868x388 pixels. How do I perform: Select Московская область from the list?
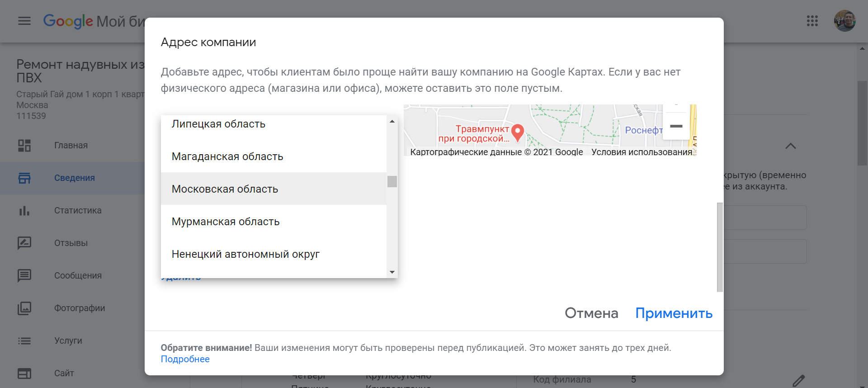coord(274,189)
